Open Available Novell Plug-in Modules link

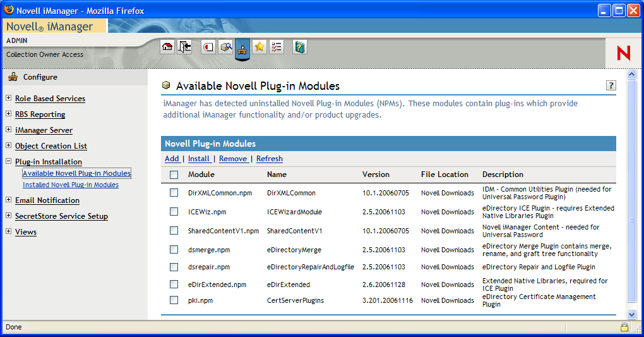click(77, 173)
